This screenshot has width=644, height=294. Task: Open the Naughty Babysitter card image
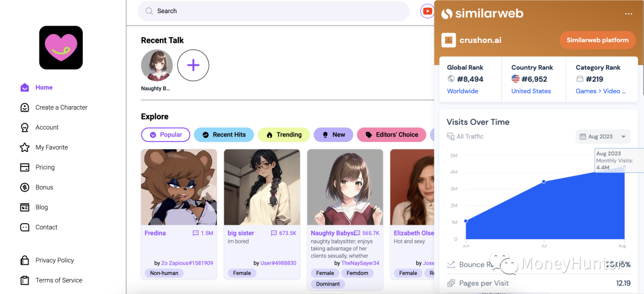[x=345, y=187]
